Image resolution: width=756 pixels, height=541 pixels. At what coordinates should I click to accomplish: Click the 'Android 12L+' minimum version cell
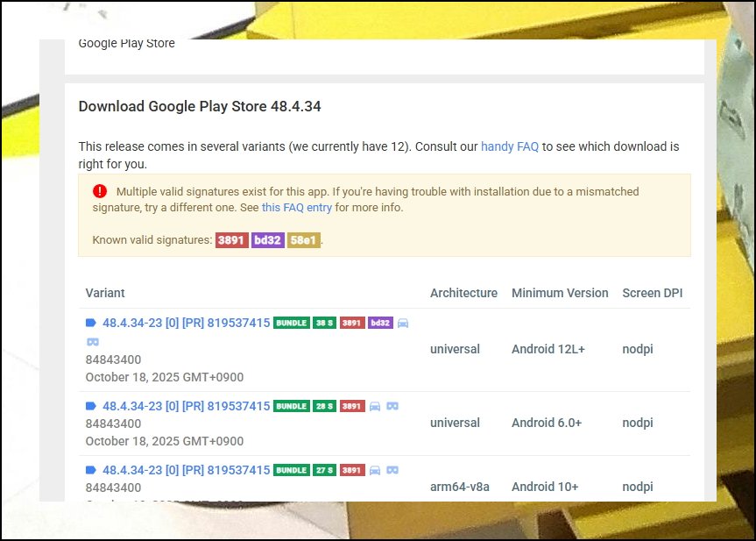pyautogui.click(x=548, y=349)
